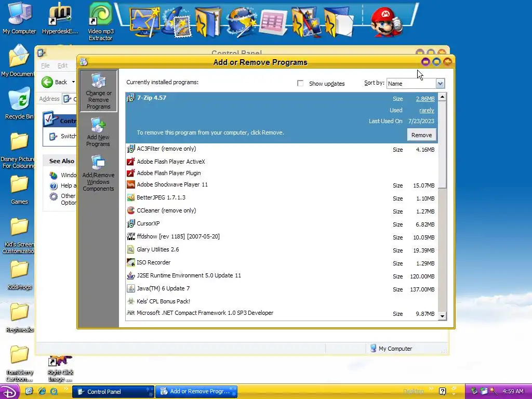Open Edit menu in Control Panel window
Viewport: 532px width, 399px height.
pos(62,65)
